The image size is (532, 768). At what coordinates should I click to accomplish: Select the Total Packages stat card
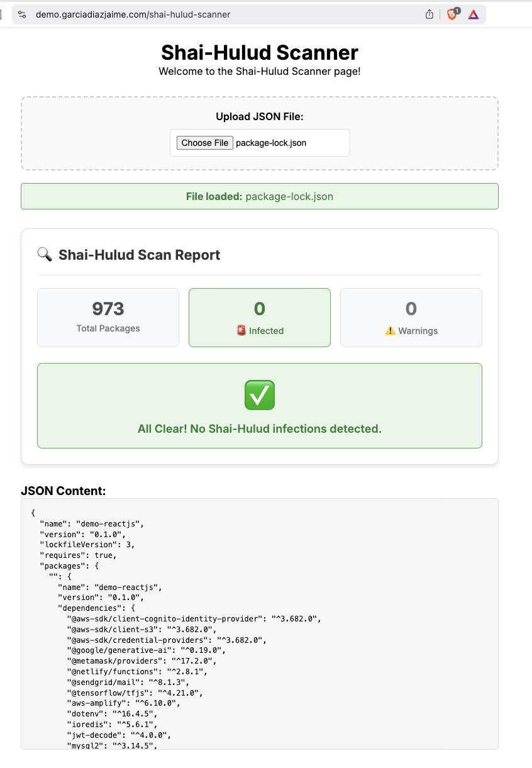click(108, 317)
